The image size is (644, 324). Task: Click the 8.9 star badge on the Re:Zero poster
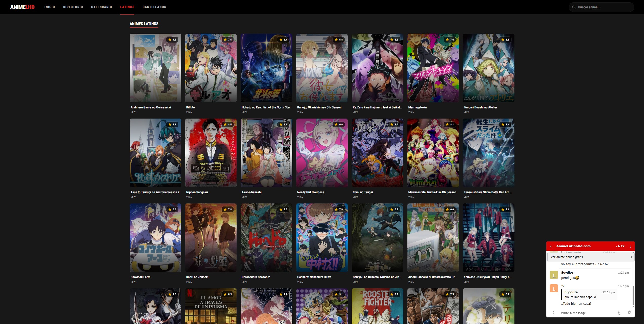pos(394,40)
